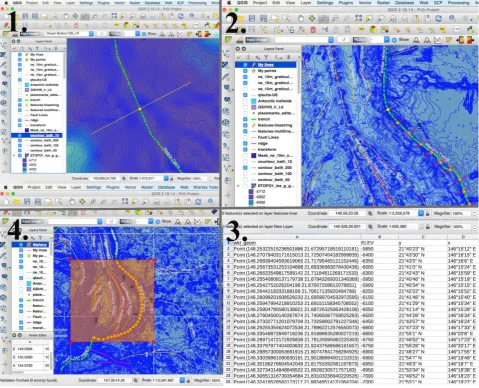
Task: Open the Project menu in window 2
Action: point(260,3)
